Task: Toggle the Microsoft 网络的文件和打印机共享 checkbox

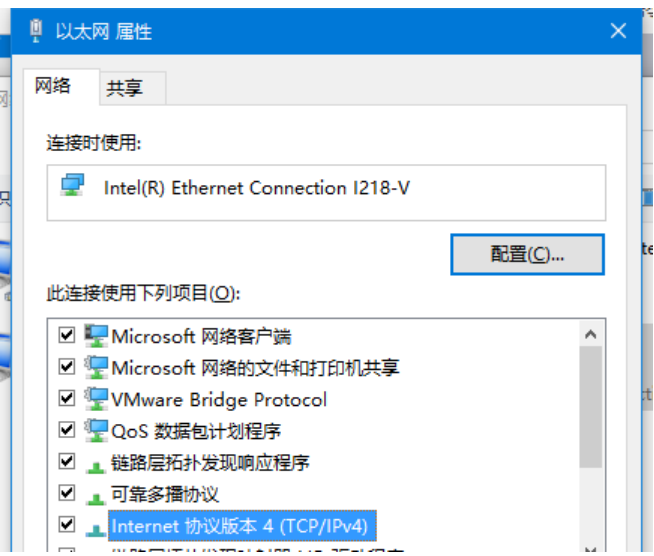Action: [x=67, y=367]
